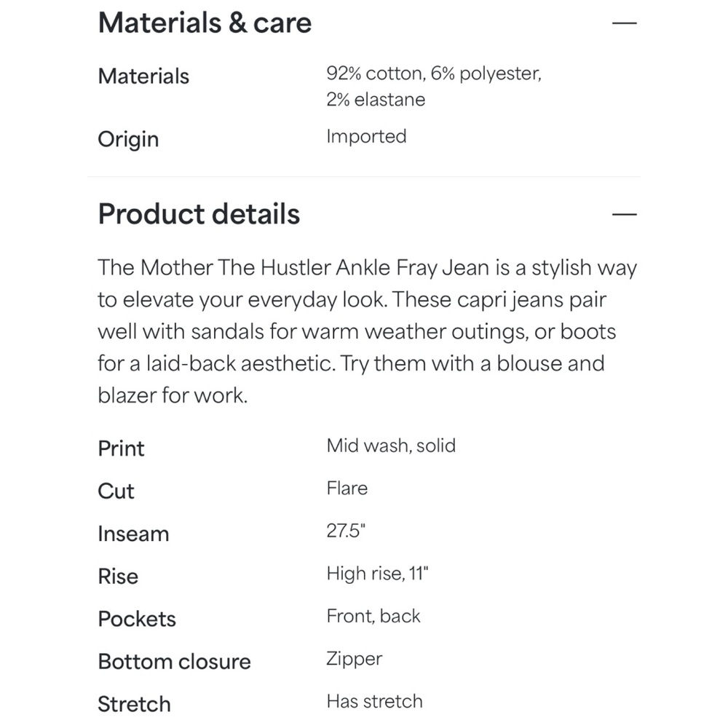Click the Flare cut value
Screen dimensions: 728x728
click(x=347, y=488)
